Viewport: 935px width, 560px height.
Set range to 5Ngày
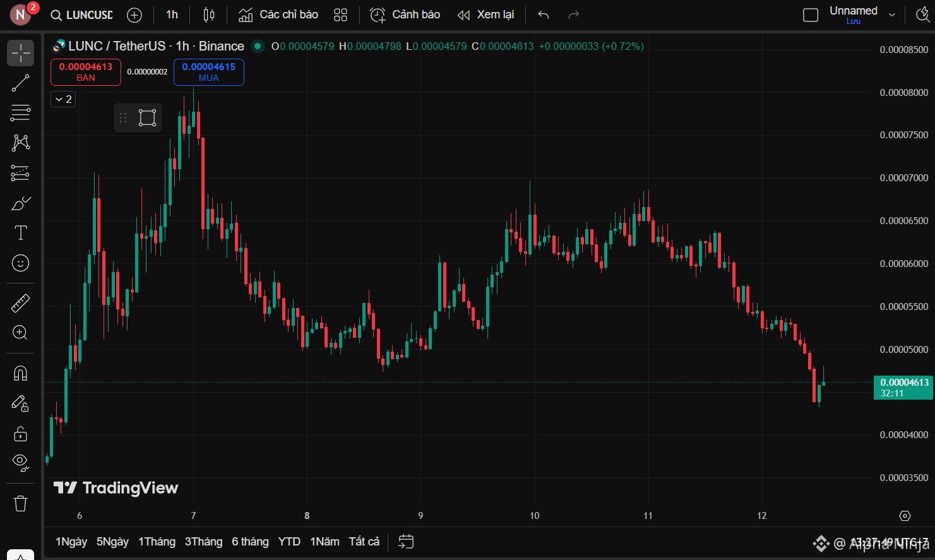112,542
